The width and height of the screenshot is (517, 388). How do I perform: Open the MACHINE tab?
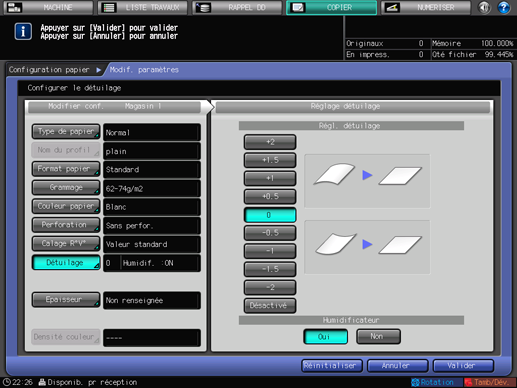[48, 7]
